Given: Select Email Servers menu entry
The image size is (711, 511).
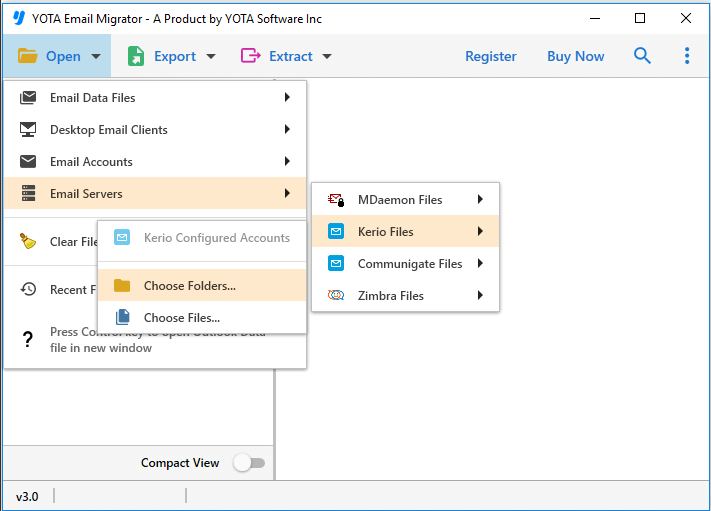Looking at the screenshot, I should (155, 193).
